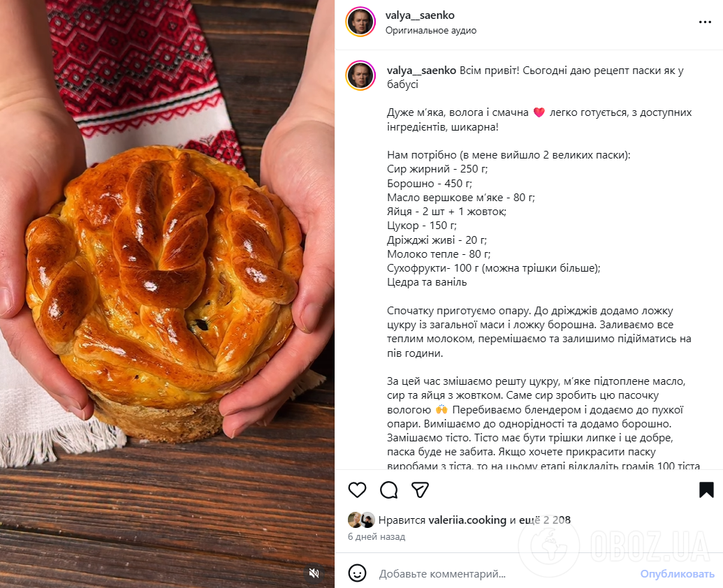Open valya__saenko username in header
This screenshot has height=588, width=723.
420,15
